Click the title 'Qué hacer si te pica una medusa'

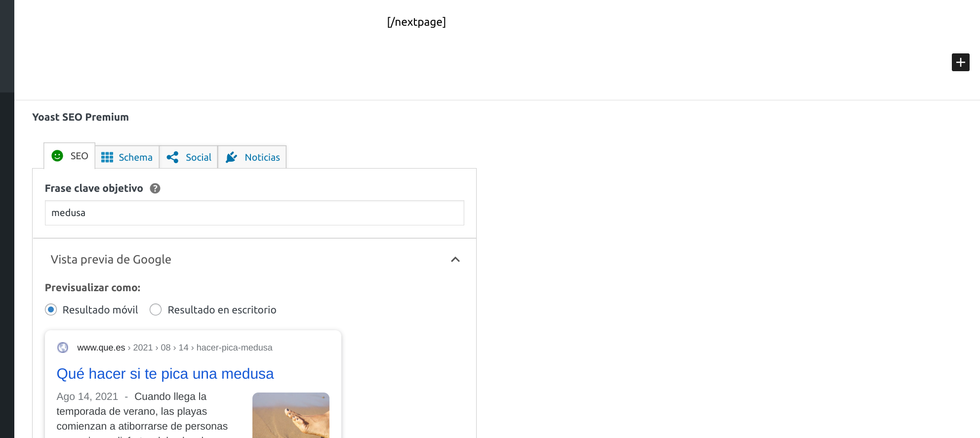coord(165,374)
